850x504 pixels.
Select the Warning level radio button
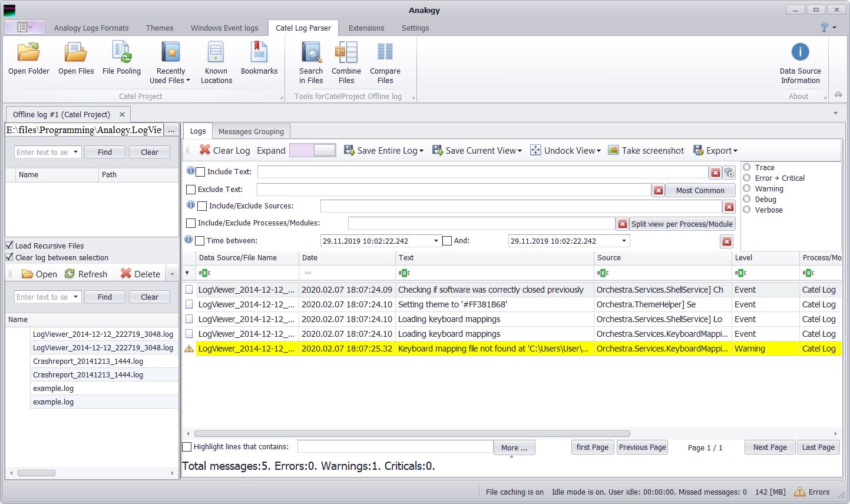click(x=746, y=188)
